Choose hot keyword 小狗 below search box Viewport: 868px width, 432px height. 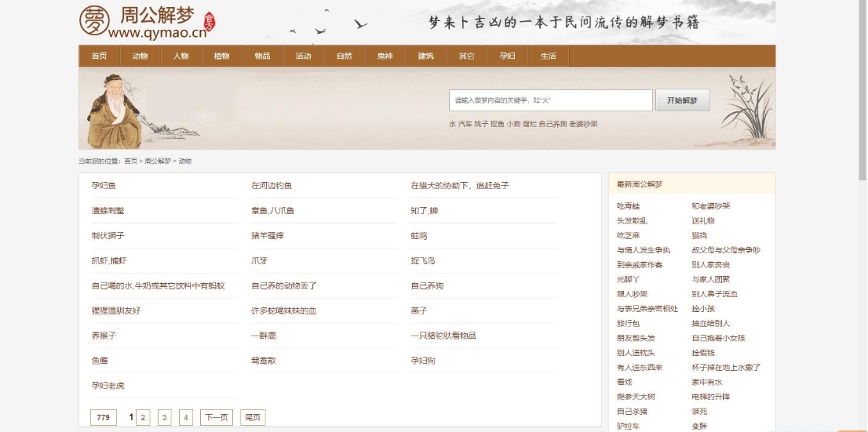513,124
